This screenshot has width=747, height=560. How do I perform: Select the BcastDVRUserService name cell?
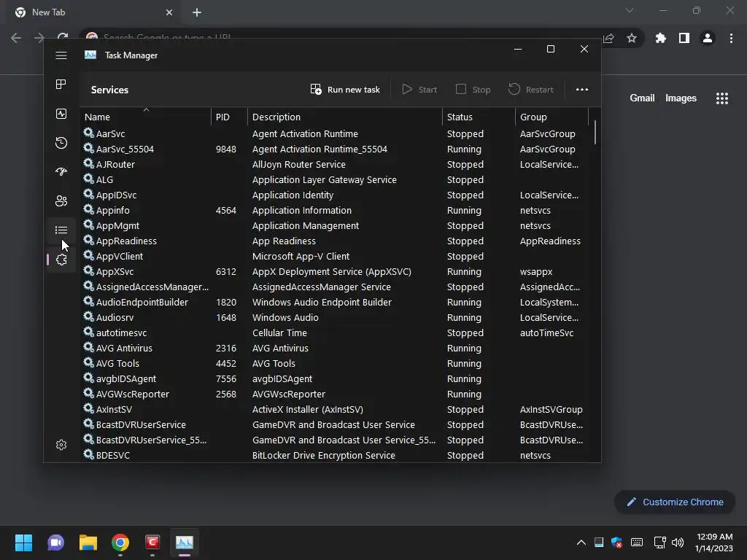141,425
